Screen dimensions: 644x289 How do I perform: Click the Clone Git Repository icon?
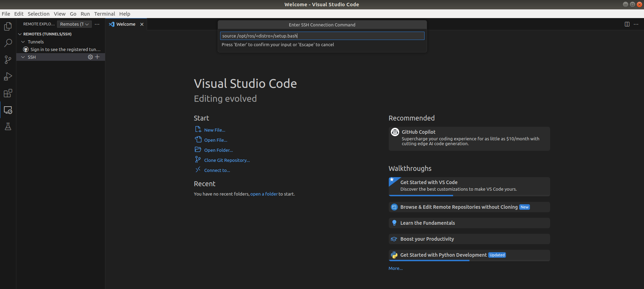[198, 159]
